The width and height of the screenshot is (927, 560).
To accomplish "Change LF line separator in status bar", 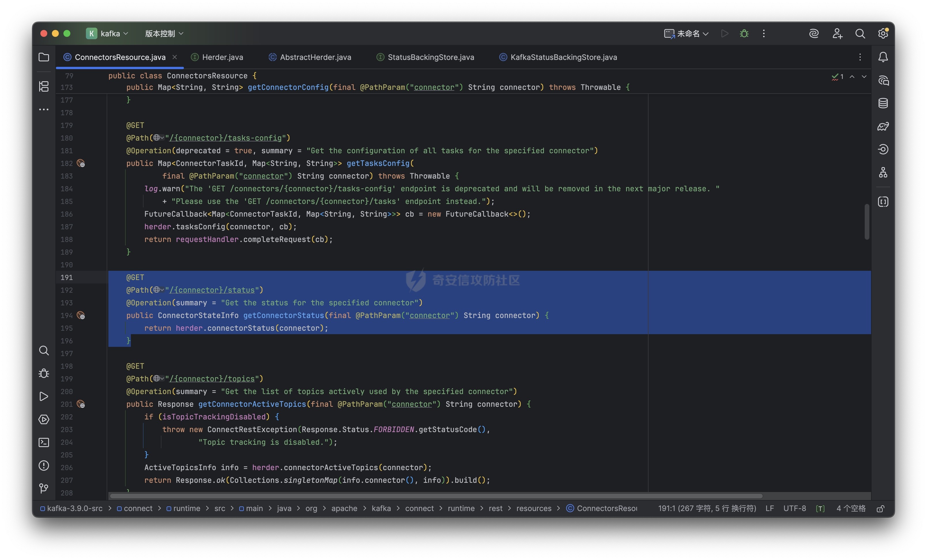I will [770, 508].
